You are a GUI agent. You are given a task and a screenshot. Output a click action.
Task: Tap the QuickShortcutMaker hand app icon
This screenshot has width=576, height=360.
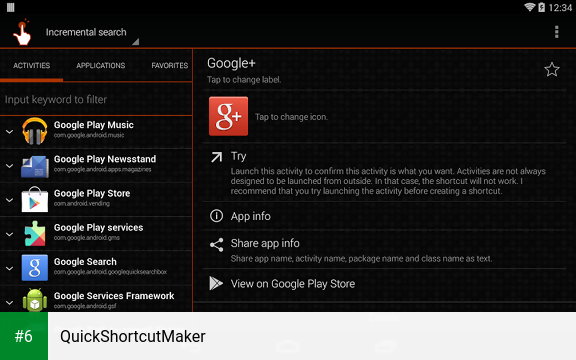click(x=22, y=32)
